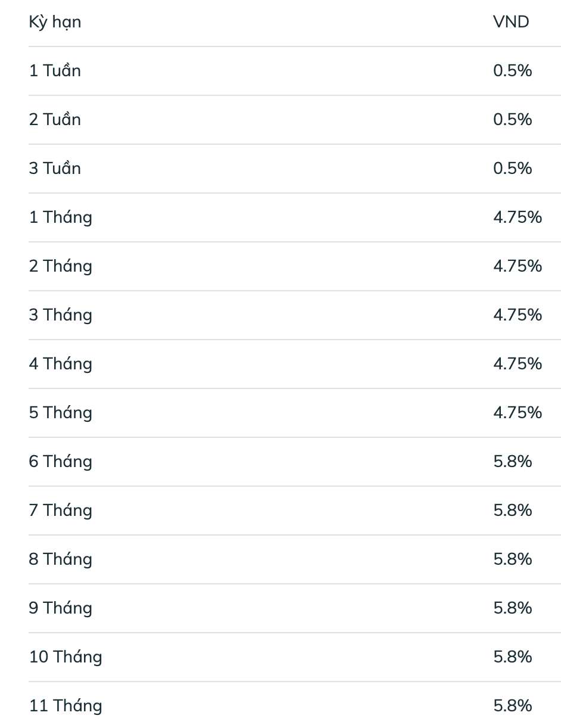Choose the "7 Tháng" term label
Screen dimensions: 561x728
pos(61,511)
